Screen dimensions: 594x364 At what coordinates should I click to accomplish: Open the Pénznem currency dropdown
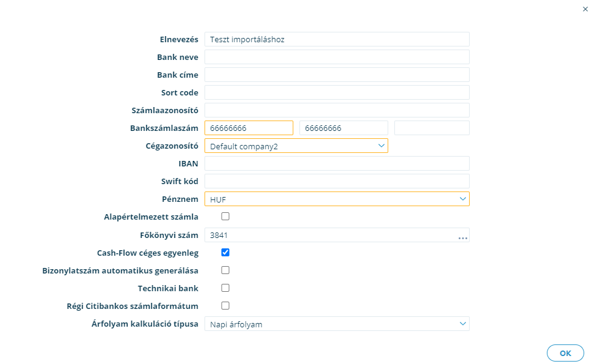337,199
